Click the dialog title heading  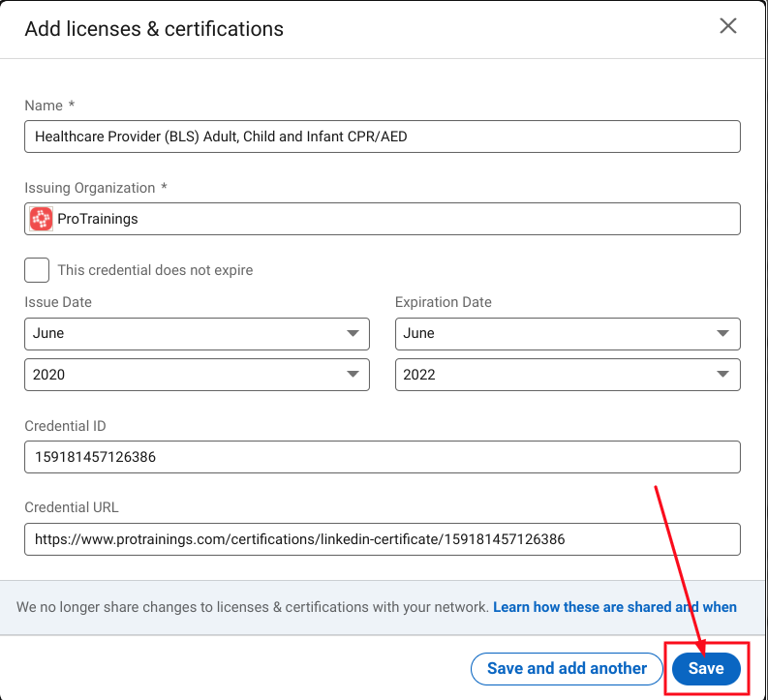154,29
